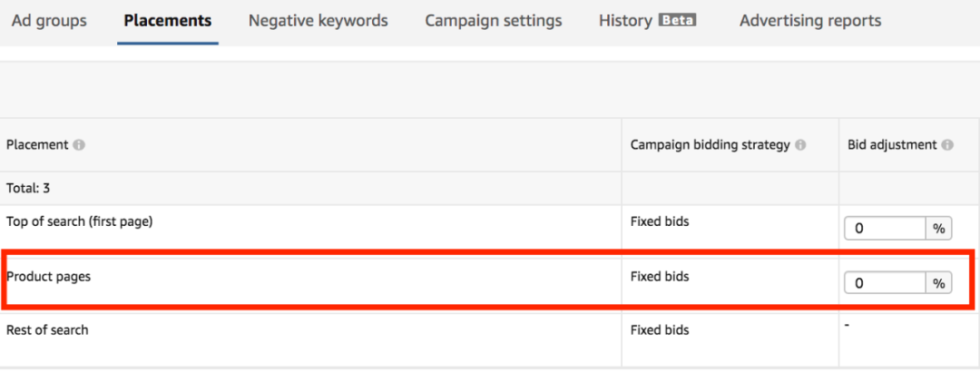The width and height of the screenshot is (980, 373).
Task: Click info icon beside Campaign bidding strategy
Action: [799, 145]
